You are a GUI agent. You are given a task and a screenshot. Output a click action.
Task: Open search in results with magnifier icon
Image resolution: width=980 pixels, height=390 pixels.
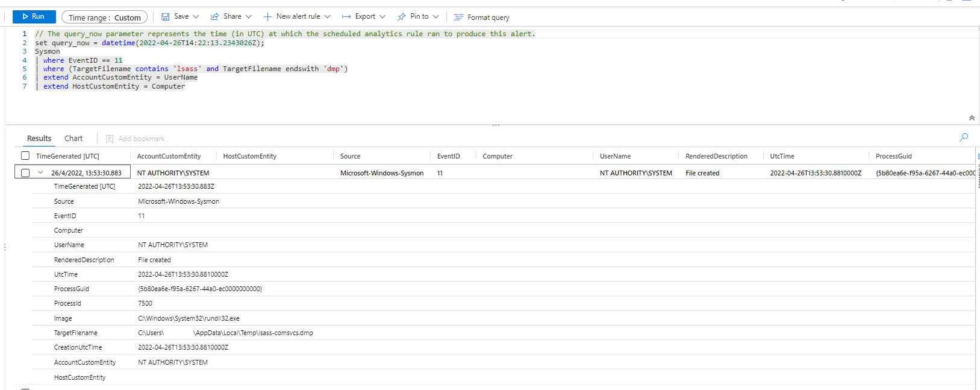(964, 137)
